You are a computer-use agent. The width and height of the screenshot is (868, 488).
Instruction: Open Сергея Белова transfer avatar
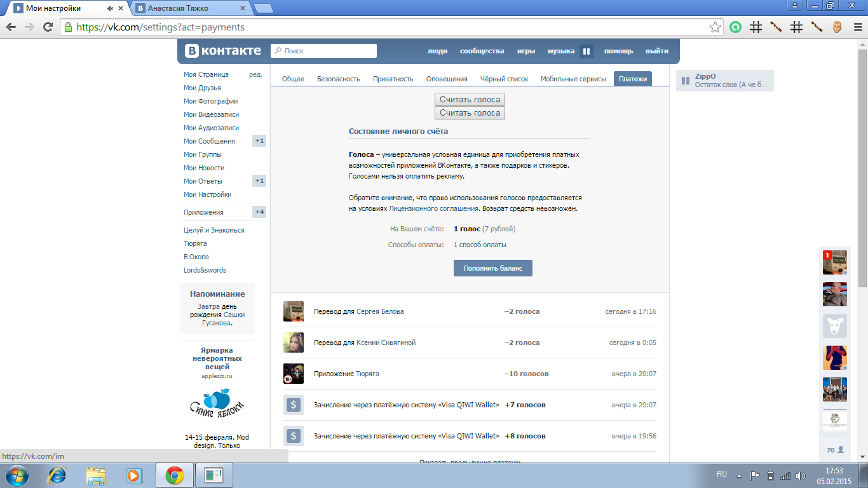click(x=294, y=311)
